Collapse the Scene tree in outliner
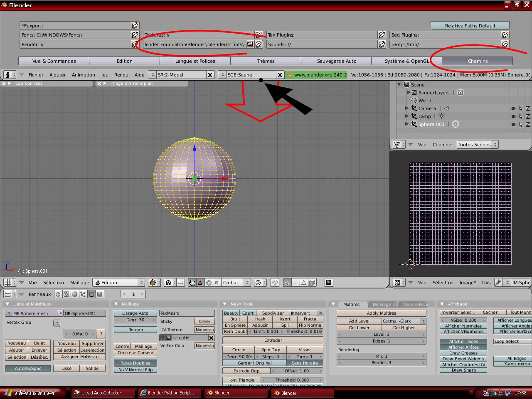532x399 pixels. [399, 84]
